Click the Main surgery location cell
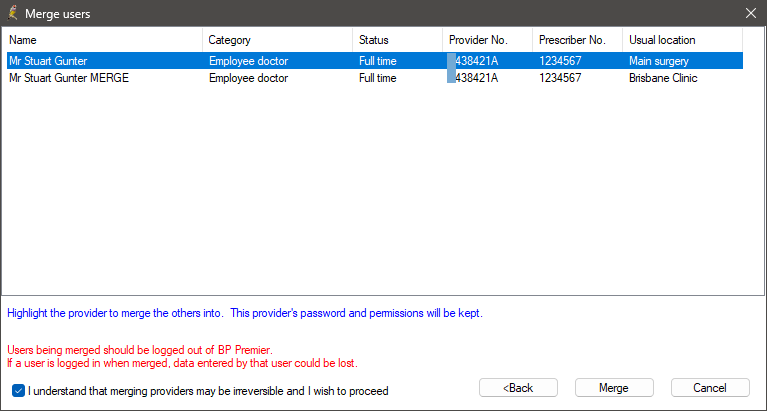This screenshot has height=411, width=767. pos(659,61)
